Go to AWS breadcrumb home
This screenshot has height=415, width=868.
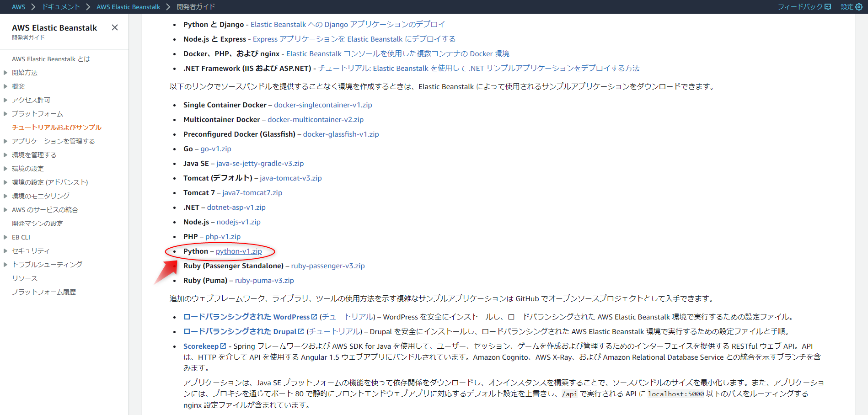[x=18, y=7]
